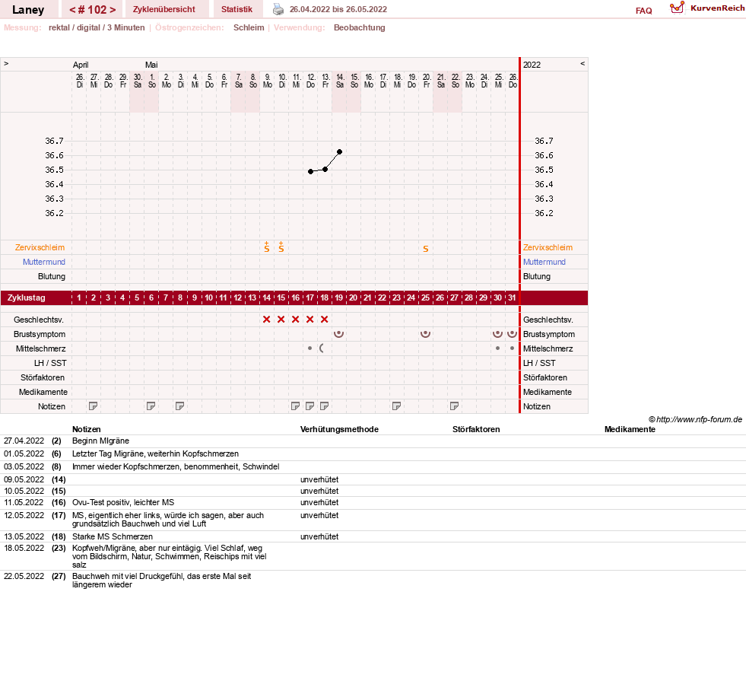Image resolution: width=746 pixels, height=700 pixels.
Task: Click Mittelschmerz dot on cycle day 17
Action: point(310,348)
